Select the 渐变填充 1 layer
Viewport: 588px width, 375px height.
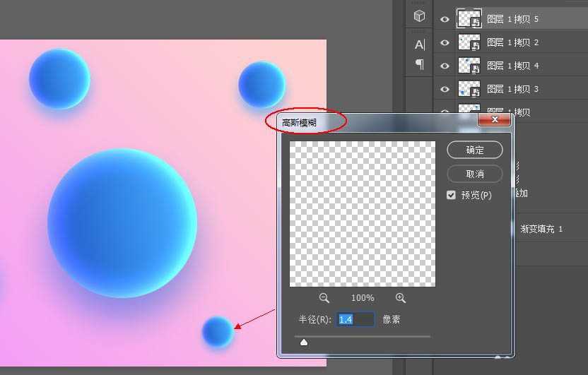[x=541, y=229]
